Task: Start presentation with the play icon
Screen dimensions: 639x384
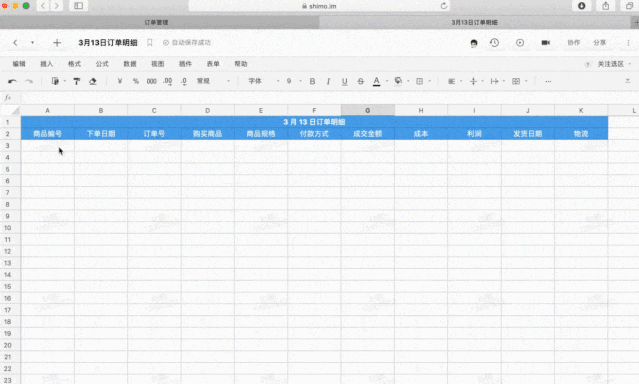Action: click(520, 42)
